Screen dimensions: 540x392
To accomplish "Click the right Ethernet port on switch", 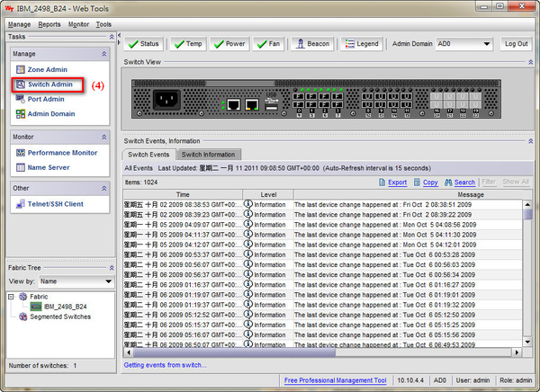I will pyautogui.click(x=252, y=104).
